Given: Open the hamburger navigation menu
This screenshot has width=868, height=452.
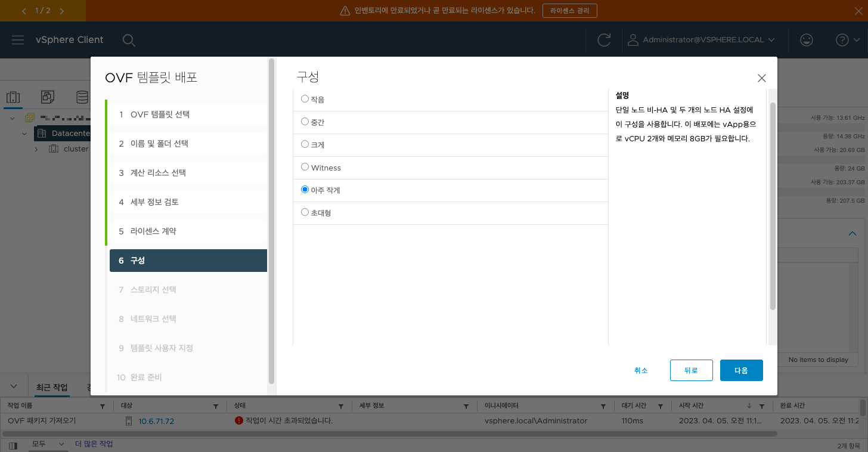Looking at the screenshot, I should click(18, 40).
